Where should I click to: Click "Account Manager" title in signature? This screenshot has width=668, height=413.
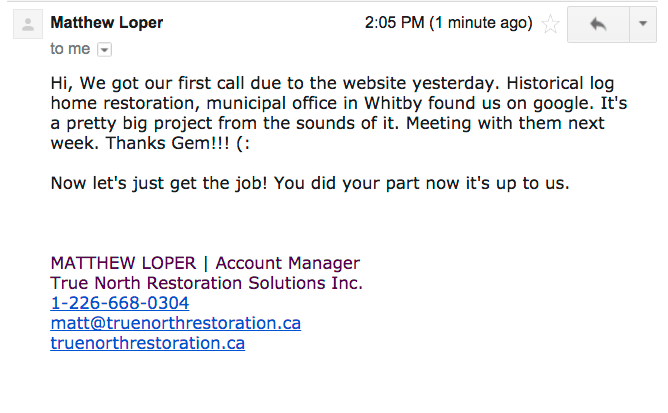[x=288, y=263]
